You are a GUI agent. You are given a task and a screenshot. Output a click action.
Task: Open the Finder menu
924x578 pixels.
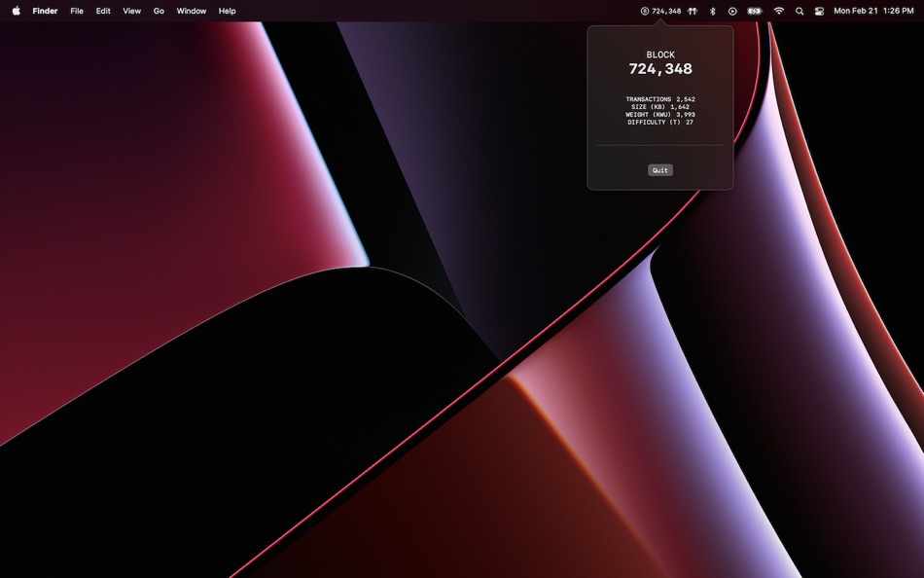45,11
